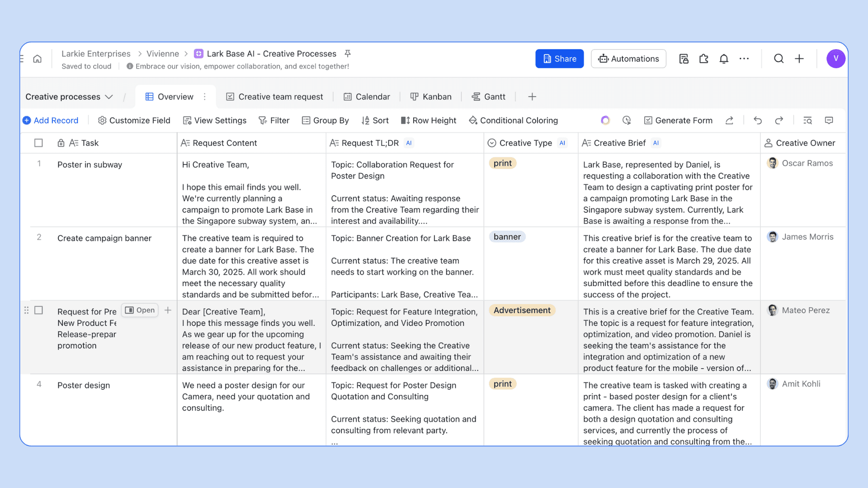Open the row three record via Open button
Screen dimensions: 868x488
pos(140,310)
